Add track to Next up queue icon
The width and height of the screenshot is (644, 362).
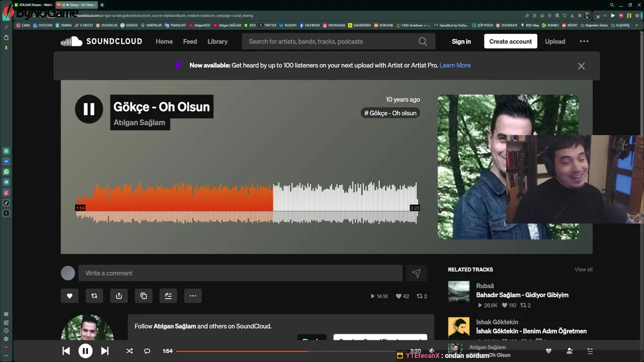click(168, 296)
